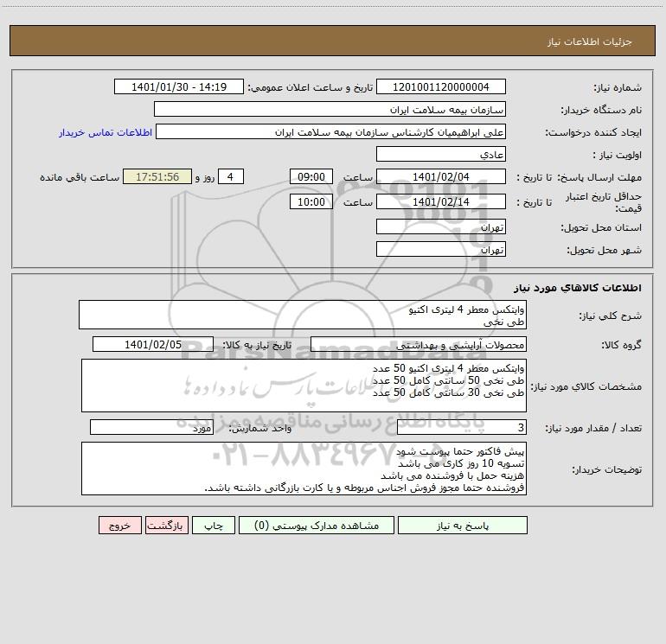Image resolution: width=666 pixels, height=644 pixels.
Task: Click response deadline date 1401/02/04
Action: (441, 176)
